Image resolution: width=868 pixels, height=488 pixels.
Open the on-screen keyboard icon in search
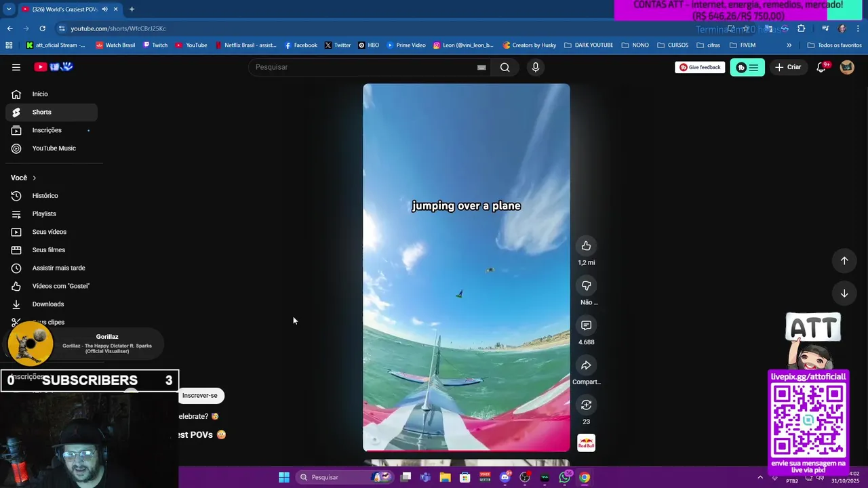click(481, 67)
